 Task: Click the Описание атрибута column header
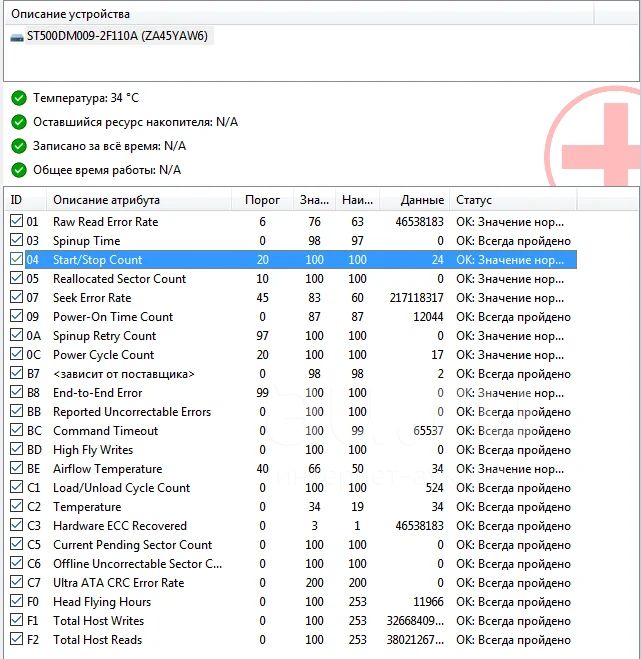[106, 200]
